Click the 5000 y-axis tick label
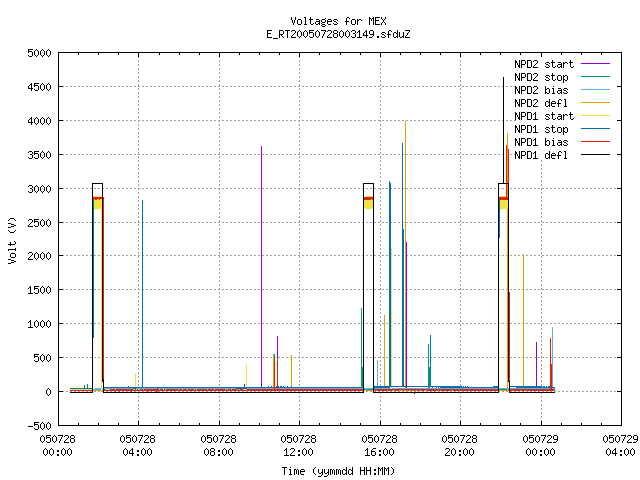The height and width of the screenshot is (480, 640). [40, 53]
